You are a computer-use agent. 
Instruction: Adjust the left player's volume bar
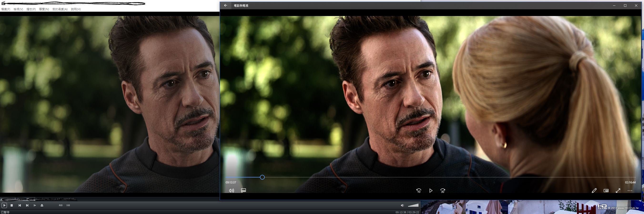(413, 205)
